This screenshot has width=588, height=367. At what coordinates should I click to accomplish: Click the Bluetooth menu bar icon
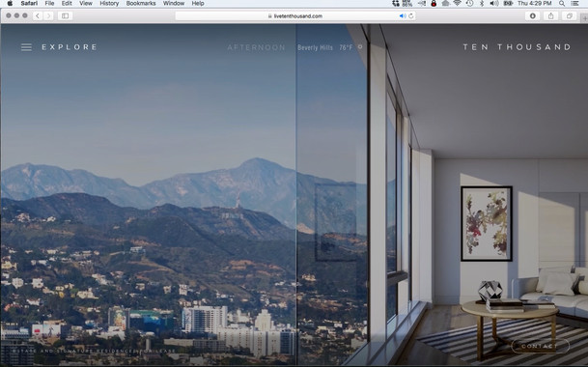(x=482, y=3)
